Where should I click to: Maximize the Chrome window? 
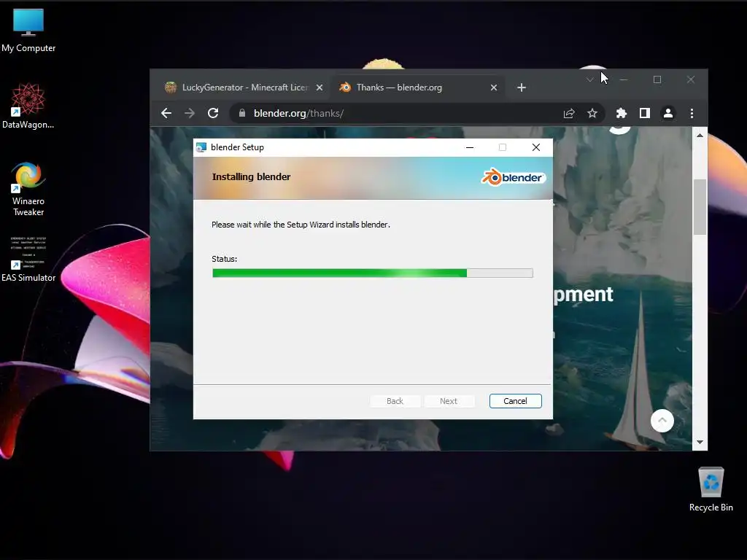tap(657, 79)
